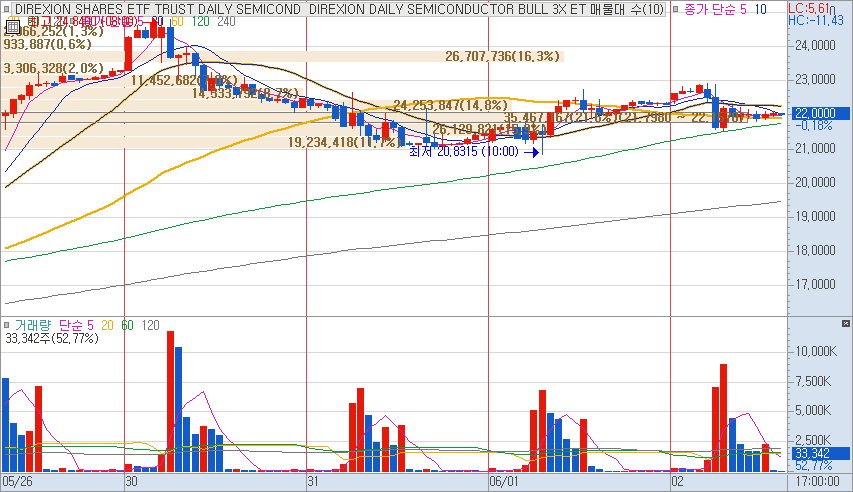
Task: Toggle the square marker before 종가 단순
Action: pos(676,9)
